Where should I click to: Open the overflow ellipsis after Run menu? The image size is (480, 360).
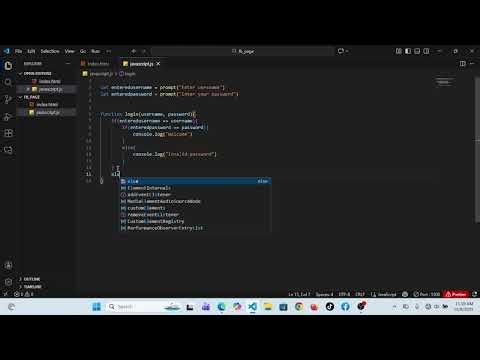109,51
